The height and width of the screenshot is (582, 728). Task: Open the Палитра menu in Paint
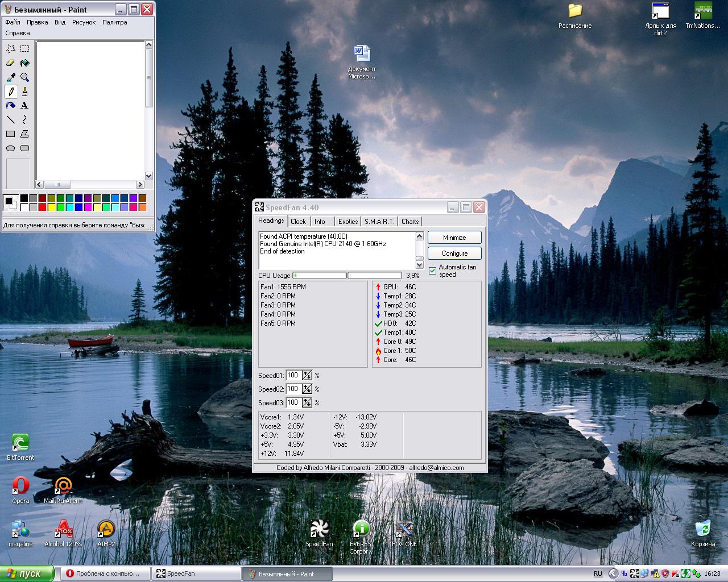pos(115,22)
